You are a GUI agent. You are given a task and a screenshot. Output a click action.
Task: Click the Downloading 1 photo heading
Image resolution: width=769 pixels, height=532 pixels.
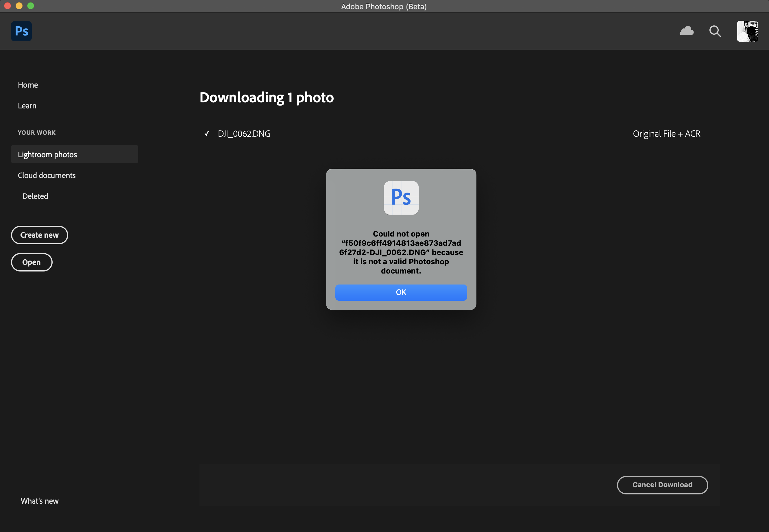pyautogui.click(x=267, y=97)
